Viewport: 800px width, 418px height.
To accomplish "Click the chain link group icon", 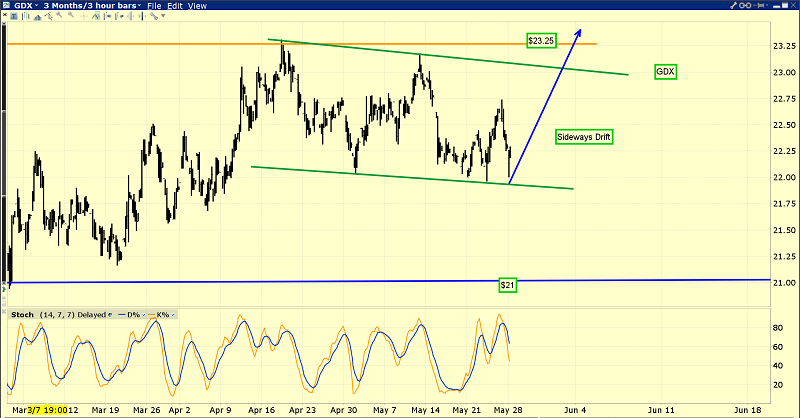I will click(745, 5).
